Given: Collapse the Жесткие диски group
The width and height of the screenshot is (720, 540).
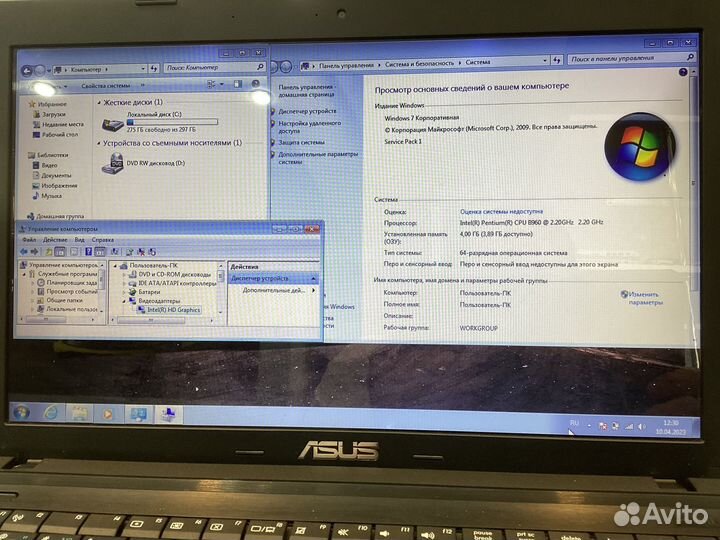Looking at the screenshot, I should point(99,103).
